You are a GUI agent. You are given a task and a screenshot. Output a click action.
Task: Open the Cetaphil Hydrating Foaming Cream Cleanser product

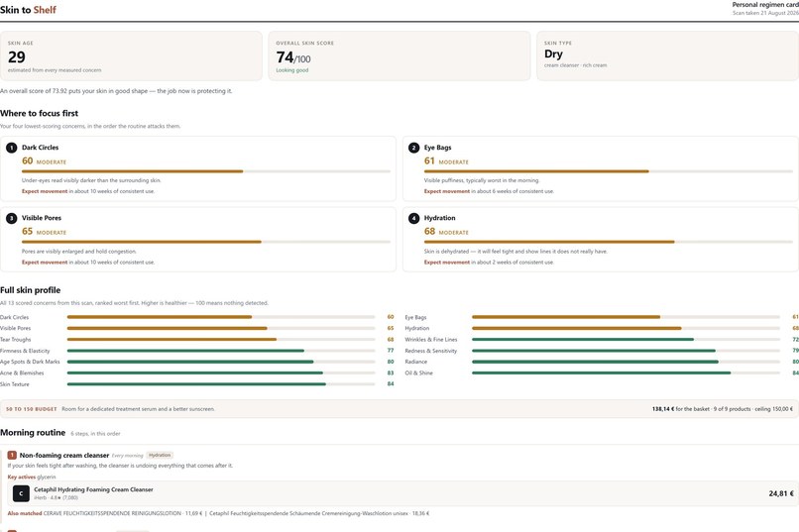(x=93, y=489)
